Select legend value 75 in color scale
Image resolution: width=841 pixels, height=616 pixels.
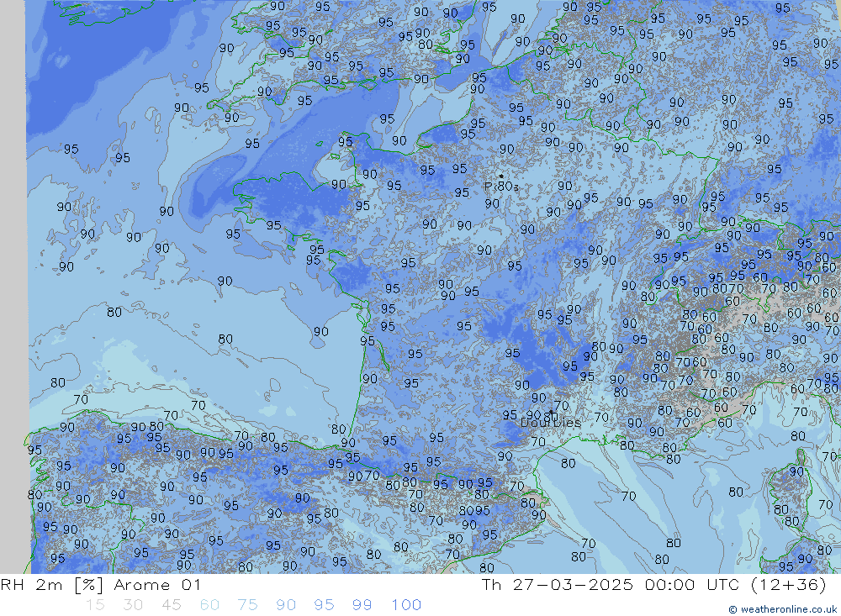tap(247, 605)
